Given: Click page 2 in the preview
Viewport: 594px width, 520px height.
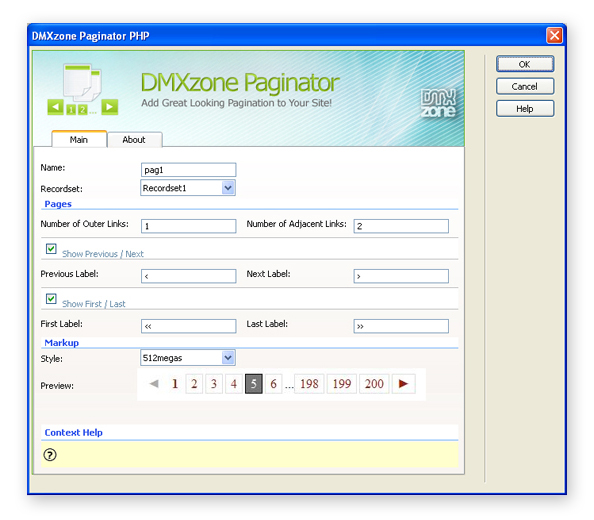Looking at the screenshot, I should [194, 384].
